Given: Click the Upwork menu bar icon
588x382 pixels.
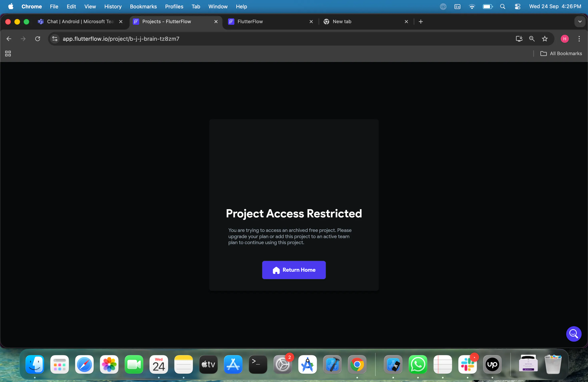Looking at the screenshot, I should click(443, 6).
